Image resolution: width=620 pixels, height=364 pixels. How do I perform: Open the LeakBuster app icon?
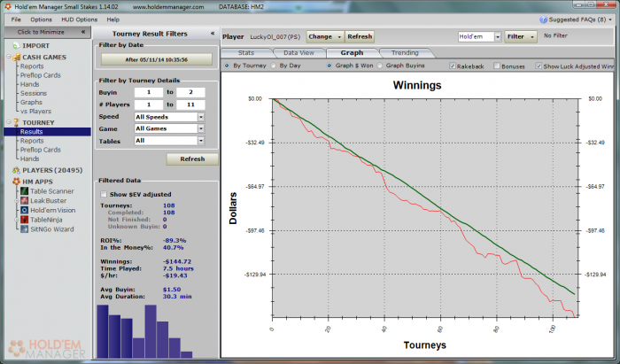pos(25,201)
